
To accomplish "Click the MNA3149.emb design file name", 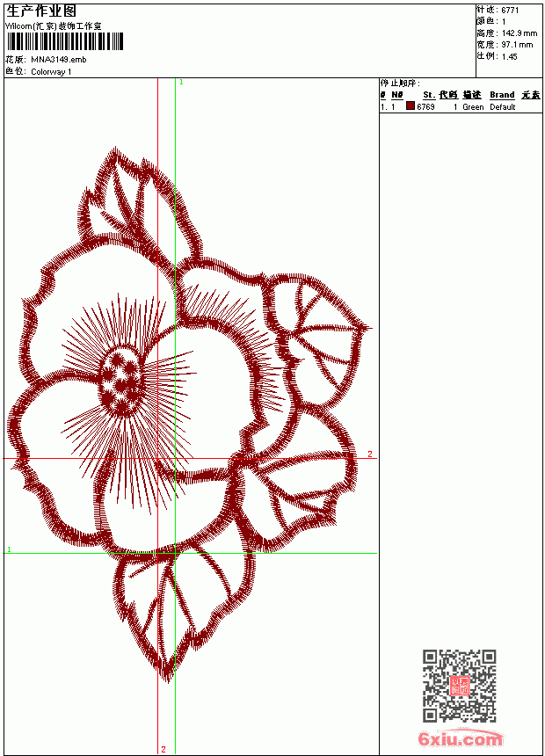I will pyautogui.click(x=59, y=60).
